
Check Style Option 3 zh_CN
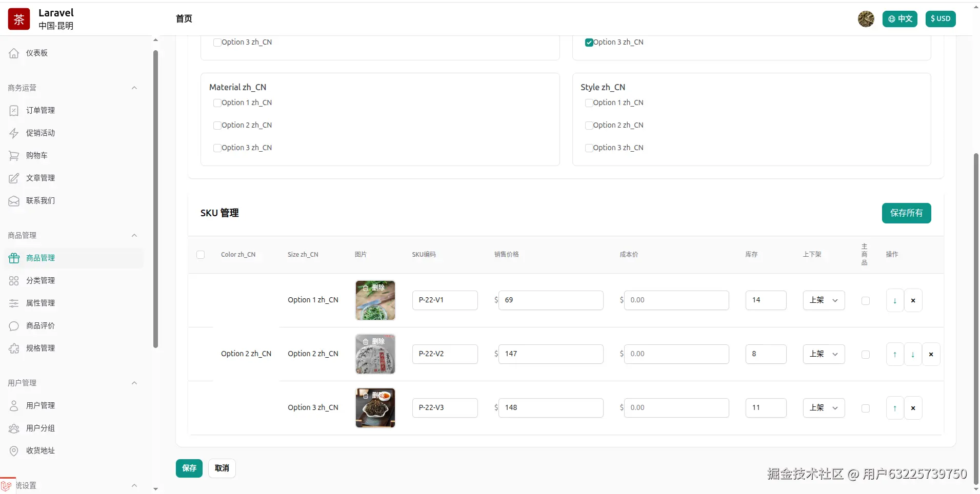589,148
